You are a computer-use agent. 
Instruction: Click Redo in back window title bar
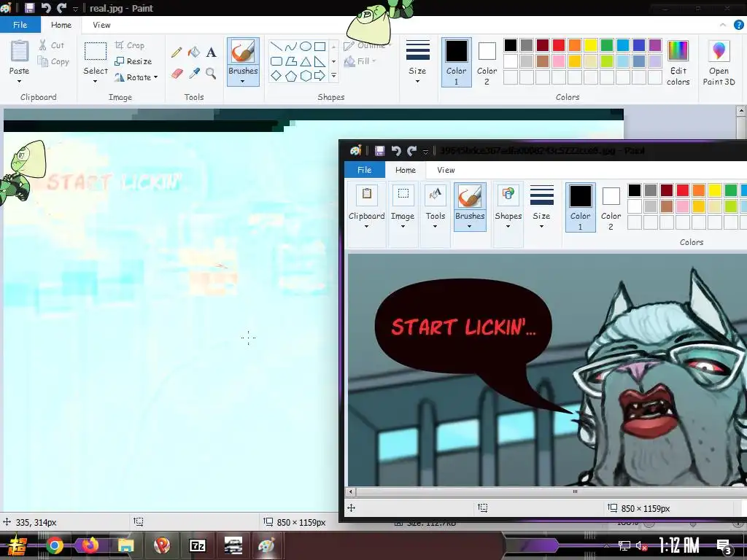pyautogui.click(x=61, y=7)
